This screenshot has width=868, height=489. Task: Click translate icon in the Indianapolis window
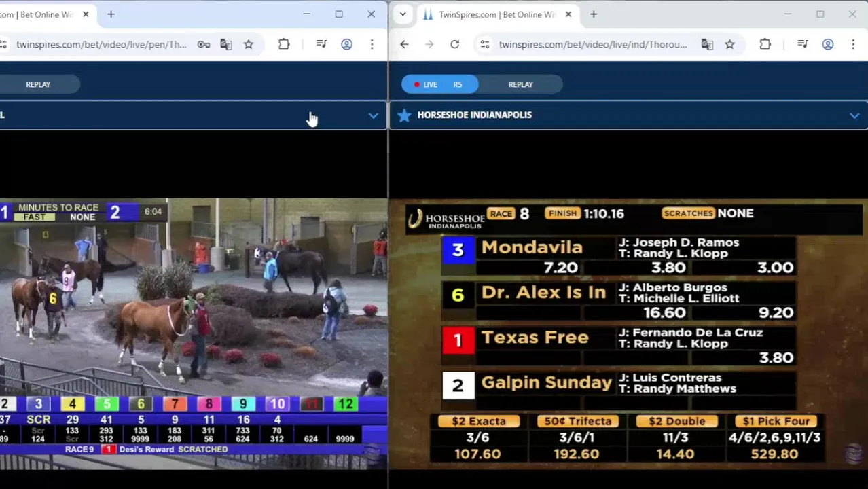click(707, 45)
